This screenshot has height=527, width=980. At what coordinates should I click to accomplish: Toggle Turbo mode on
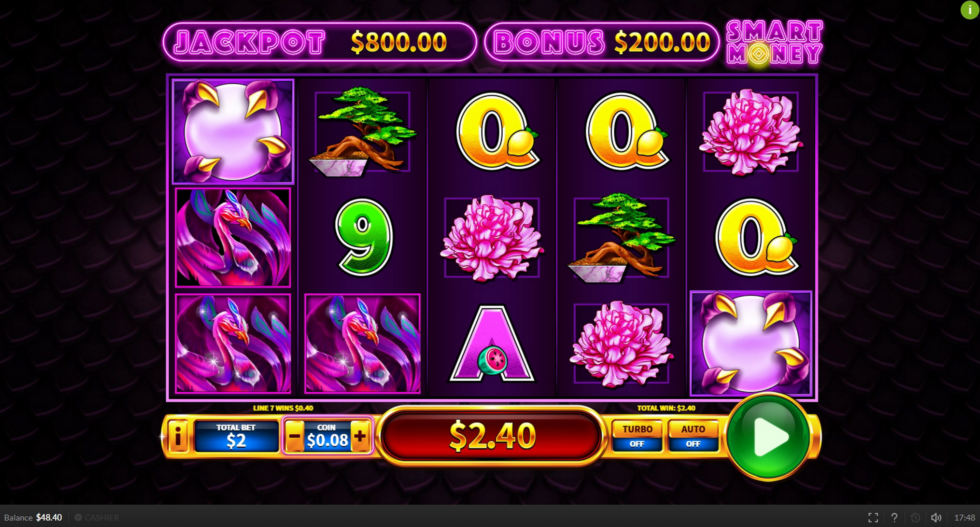coord(637,436)
